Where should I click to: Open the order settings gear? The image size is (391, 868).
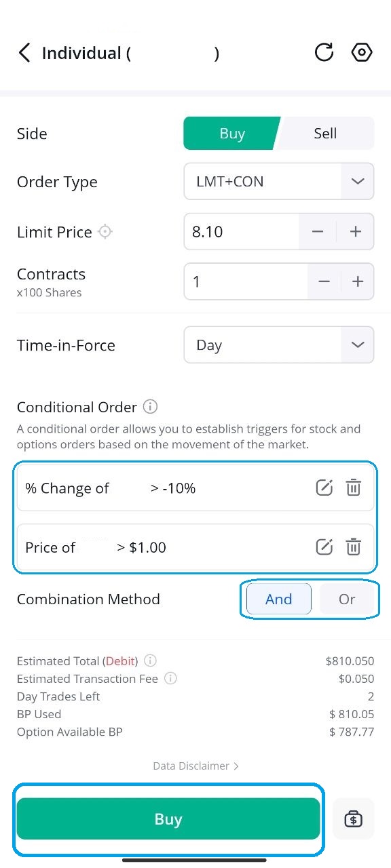[361, 52]
